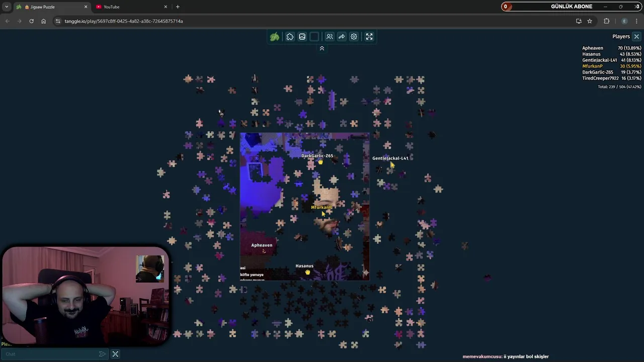Image resolution: width=644 pixels, height=362 pixels.
Task: Bookmark this page with the star
Action: point(590,21)
